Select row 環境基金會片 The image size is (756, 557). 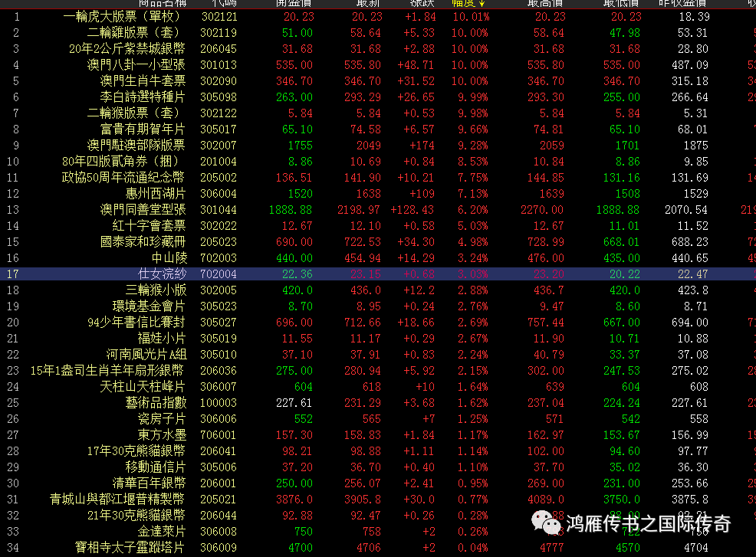tap(378, 306)
